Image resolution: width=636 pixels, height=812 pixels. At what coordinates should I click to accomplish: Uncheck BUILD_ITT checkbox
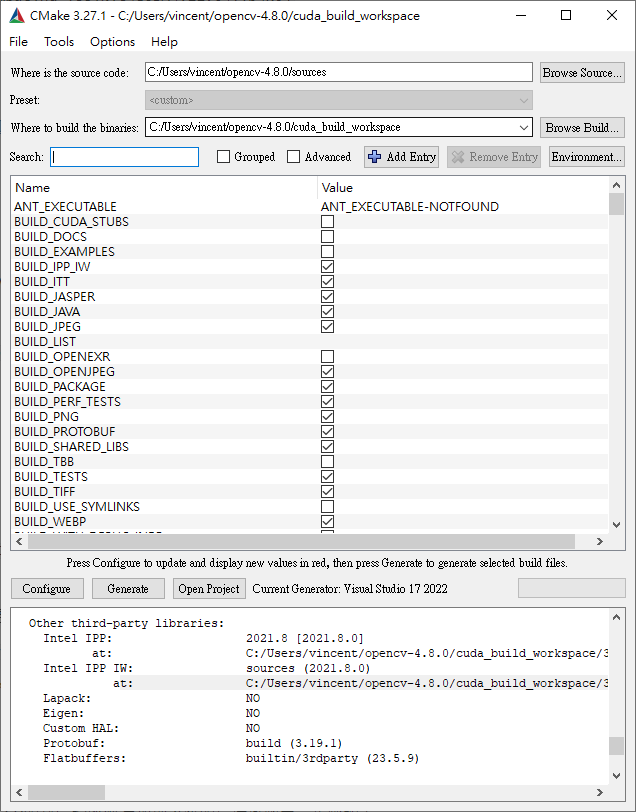click(327, 282)
